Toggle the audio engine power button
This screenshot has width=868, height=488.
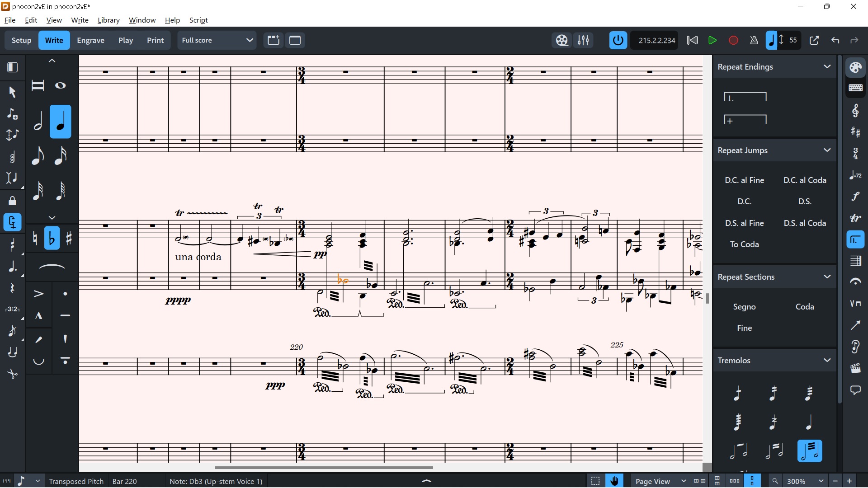(x=618, y=40)
